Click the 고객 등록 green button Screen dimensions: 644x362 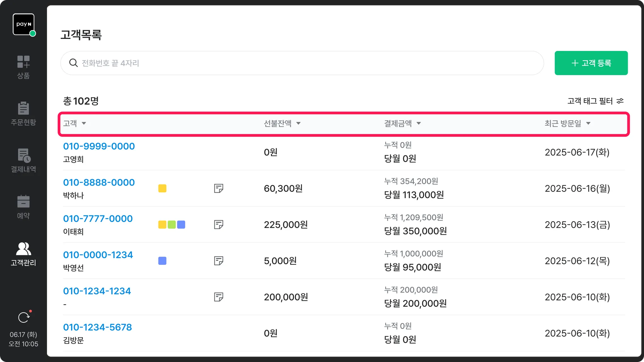[591, 63]
